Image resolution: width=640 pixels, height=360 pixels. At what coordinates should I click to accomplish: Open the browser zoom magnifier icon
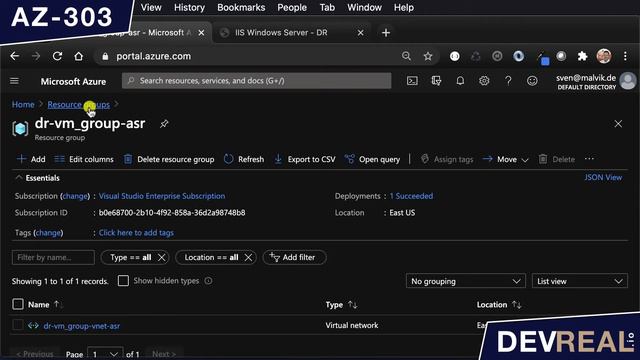406,56
